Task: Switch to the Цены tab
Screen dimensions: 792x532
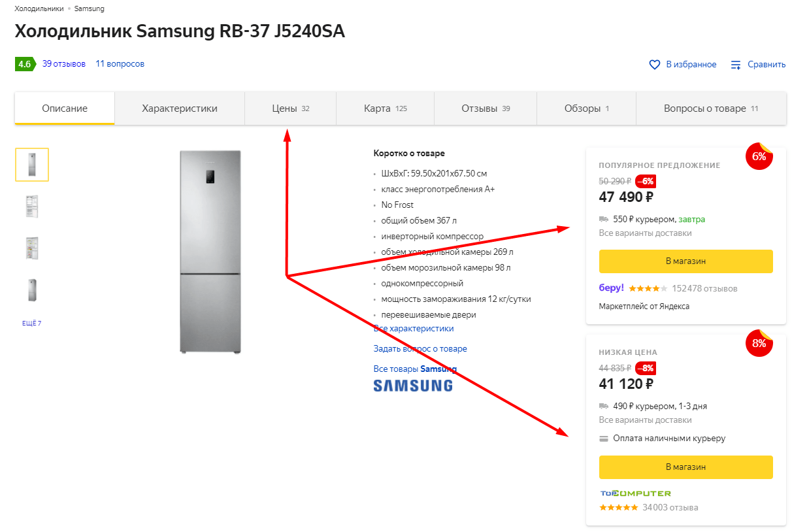Action: 290,108
